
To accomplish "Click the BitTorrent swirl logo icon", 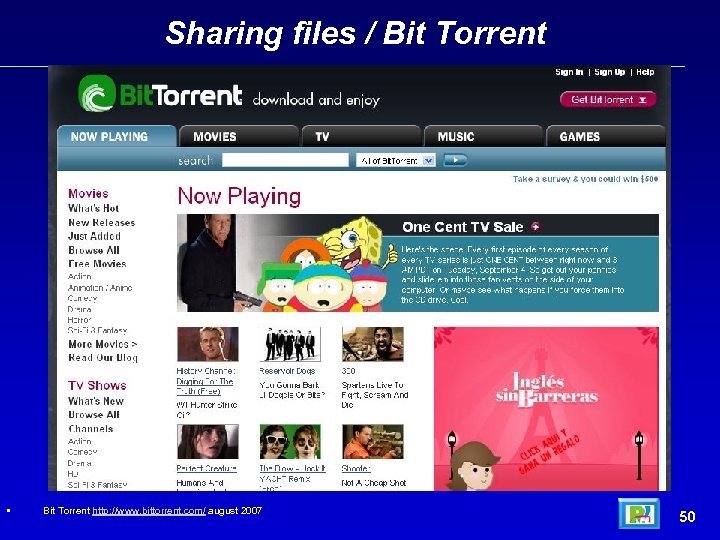I will (96, 93).
